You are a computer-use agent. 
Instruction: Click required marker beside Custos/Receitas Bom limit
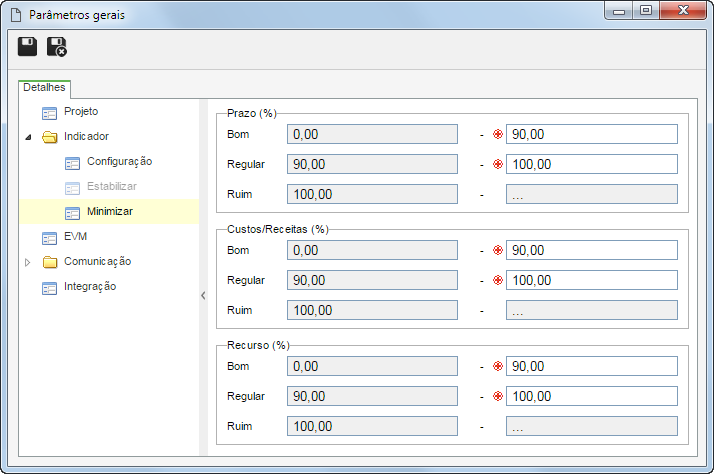pos(498,250)
